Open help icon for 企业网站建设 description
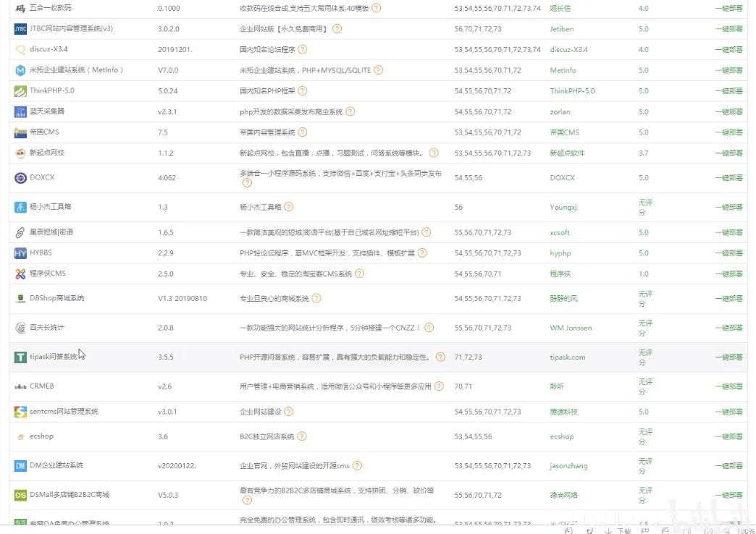 pos(288,411)
